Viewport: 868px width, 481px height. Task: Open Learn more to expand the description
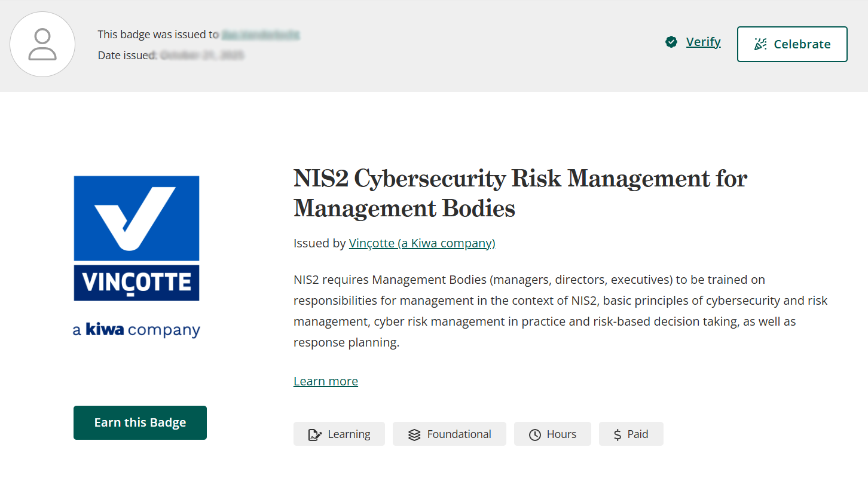coord(325,381)
